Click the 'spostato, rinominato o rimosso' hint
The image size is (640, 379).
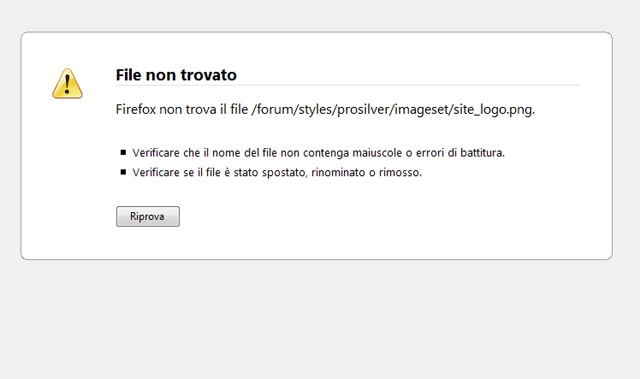point(277,172)
